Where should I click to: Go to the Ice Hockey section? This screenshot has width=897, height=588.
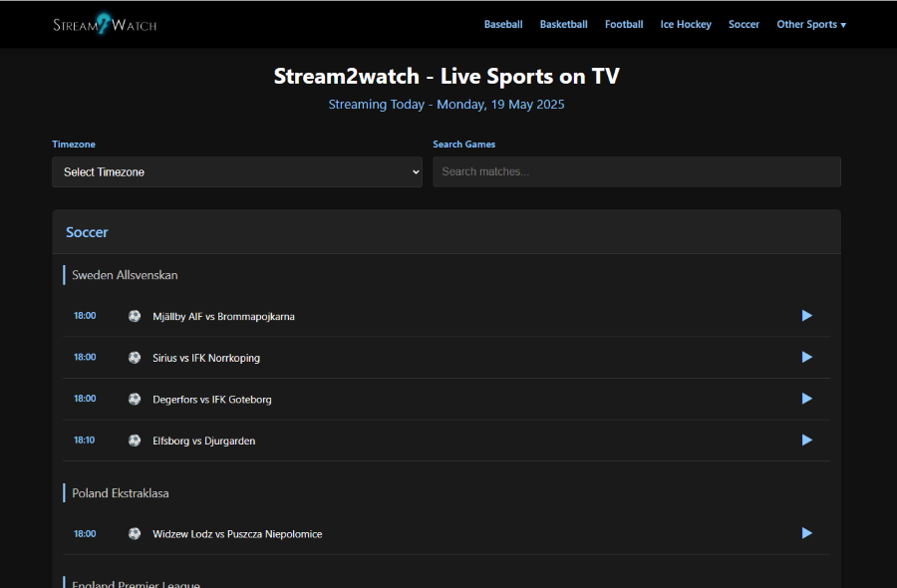(686, 24)
